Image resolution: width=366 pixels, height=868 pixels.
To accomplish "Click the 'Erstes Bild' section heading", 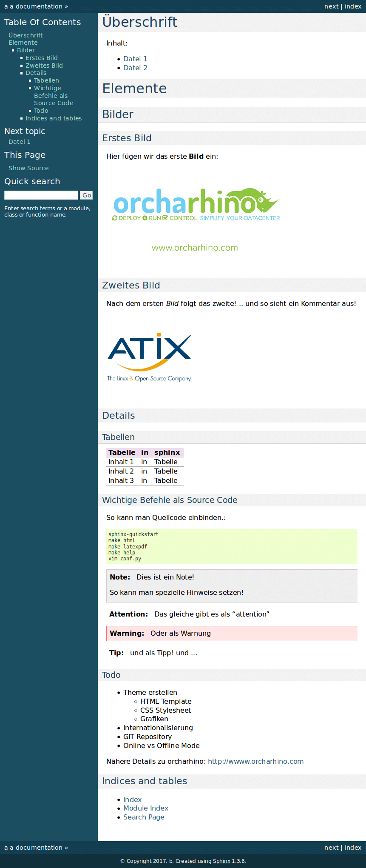I will pos(127,138).
